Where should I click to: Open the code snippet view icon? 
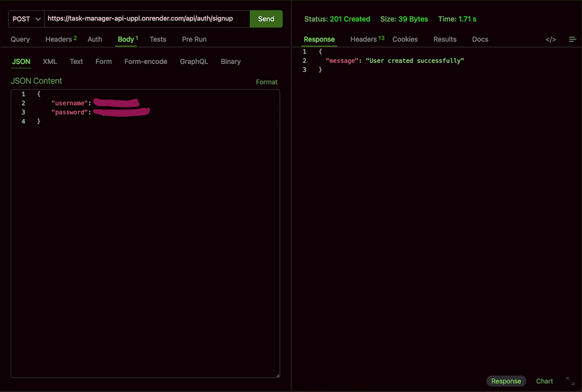550,39
